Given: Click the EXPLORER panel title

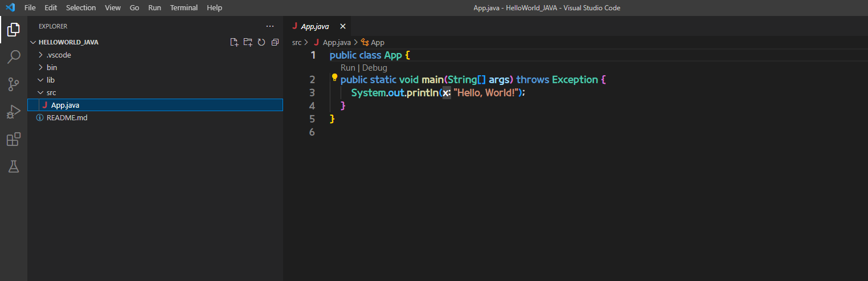Looking at the screenshot, I should coord(53,26).
